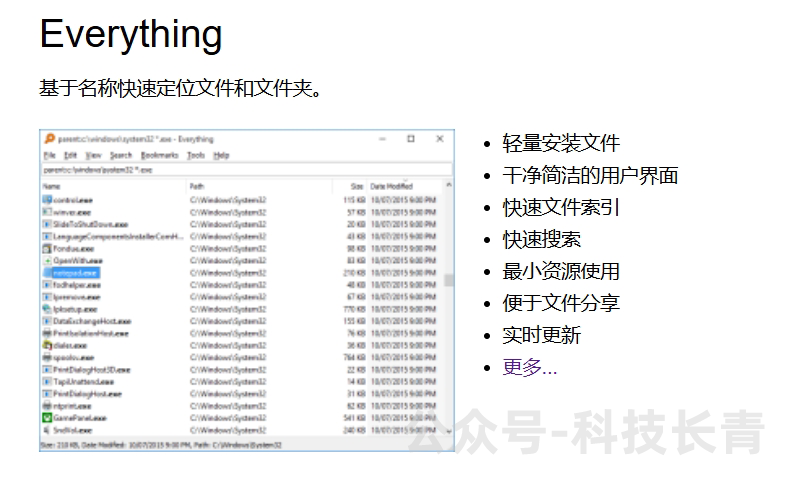Select the winver.exe file name

point(72,212)
